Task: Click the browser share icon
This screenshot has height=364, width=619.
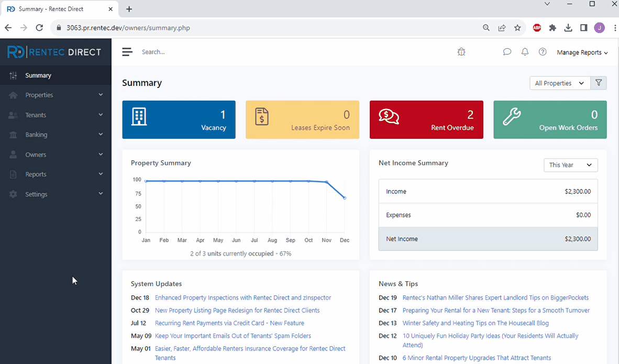Action: point(502,28)
